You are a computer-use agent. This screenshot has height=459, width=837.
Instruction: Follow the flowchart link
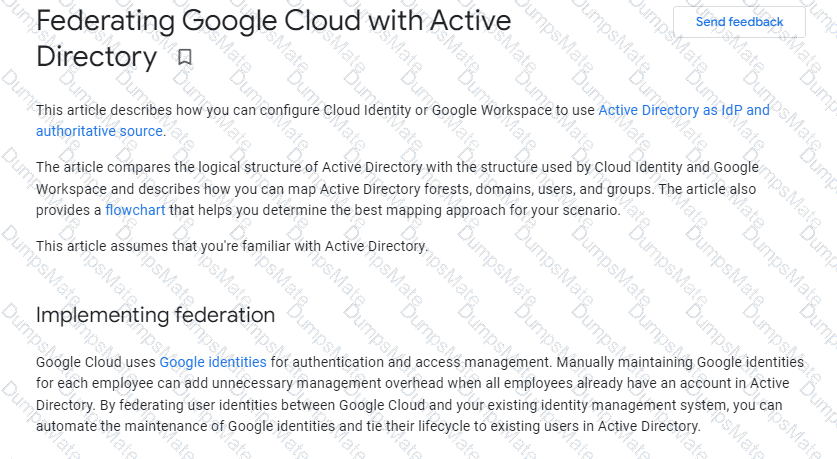click(x=135, y=210)
